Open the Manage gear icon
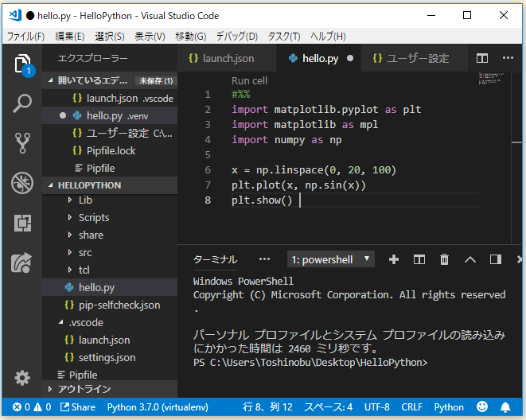The width and height of the screenshot is (526, 420). point(22,378)
